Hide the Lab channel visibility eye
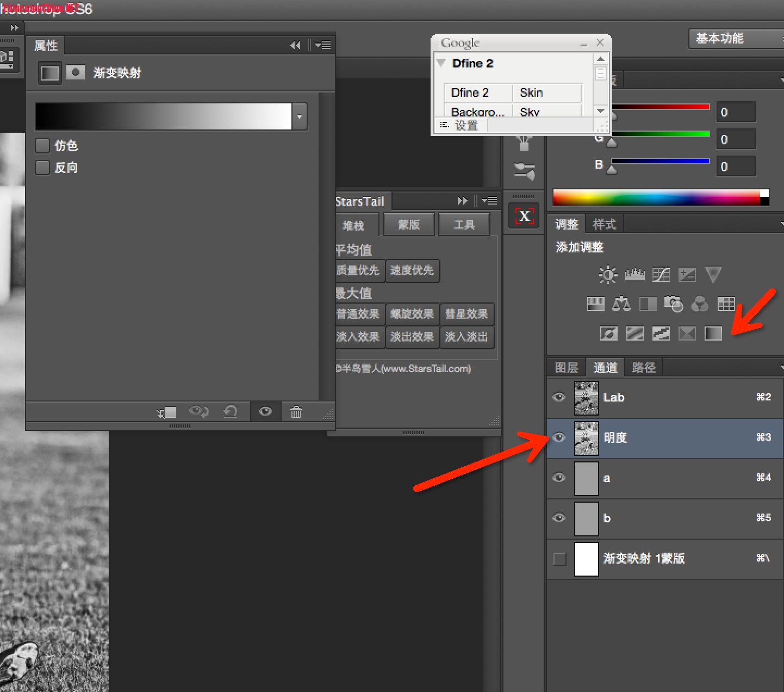This screenshot has height=692, width=784. [559, 397]
